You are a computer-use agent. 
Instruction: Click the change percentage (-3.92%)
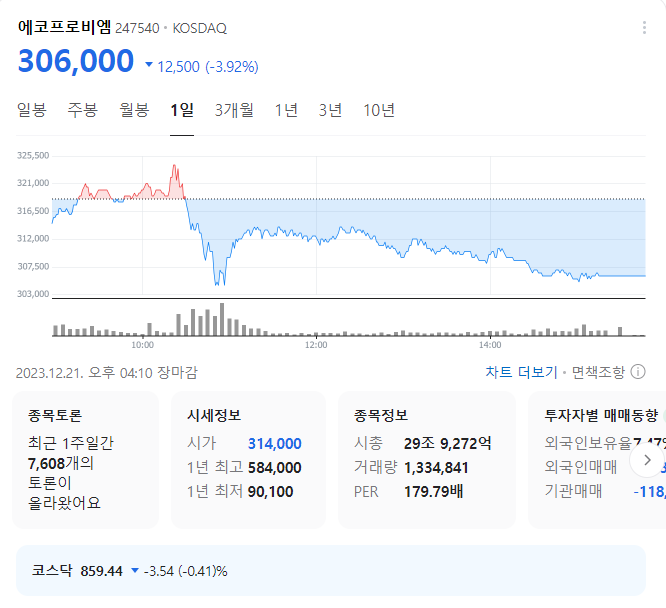click(x=232, y=67)
